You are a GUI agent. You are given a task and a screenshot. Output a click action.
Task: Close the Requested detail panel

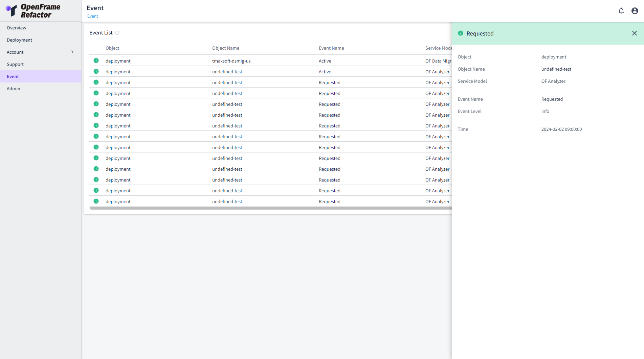tap(634, 33)
